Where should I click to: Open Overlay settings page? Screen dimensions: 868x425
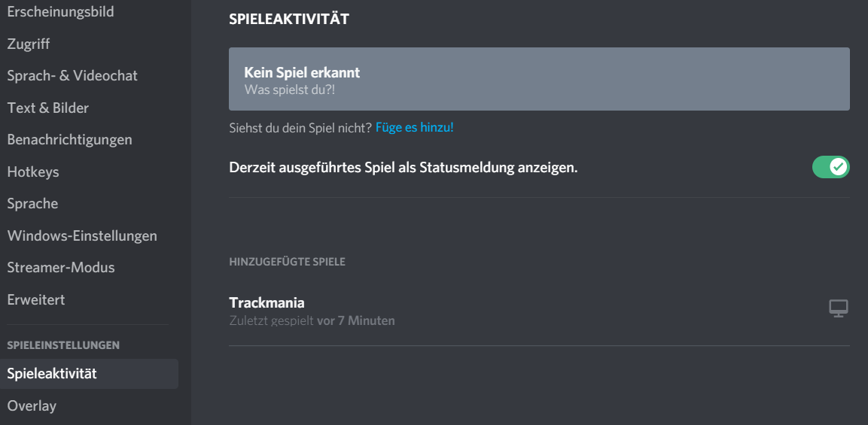pyautogui.click(x=32, y=406)
